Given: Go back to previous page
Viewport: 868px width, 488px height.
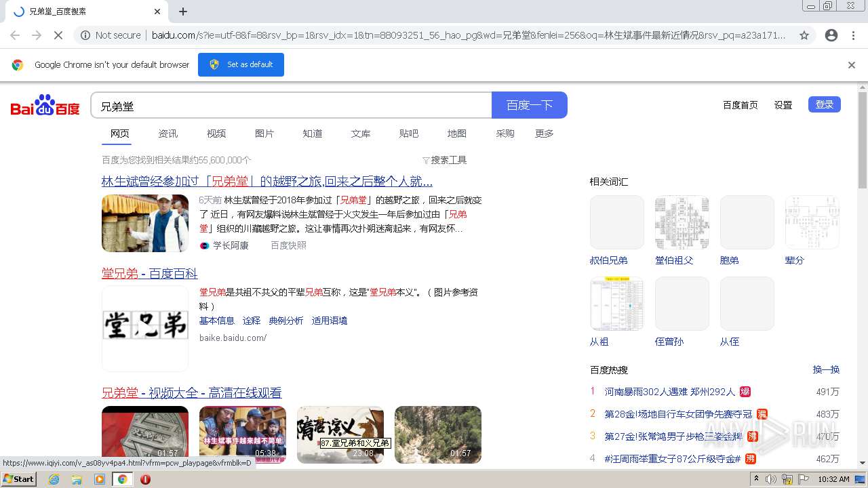Looking at the screenshot, I should coord(15,35).
